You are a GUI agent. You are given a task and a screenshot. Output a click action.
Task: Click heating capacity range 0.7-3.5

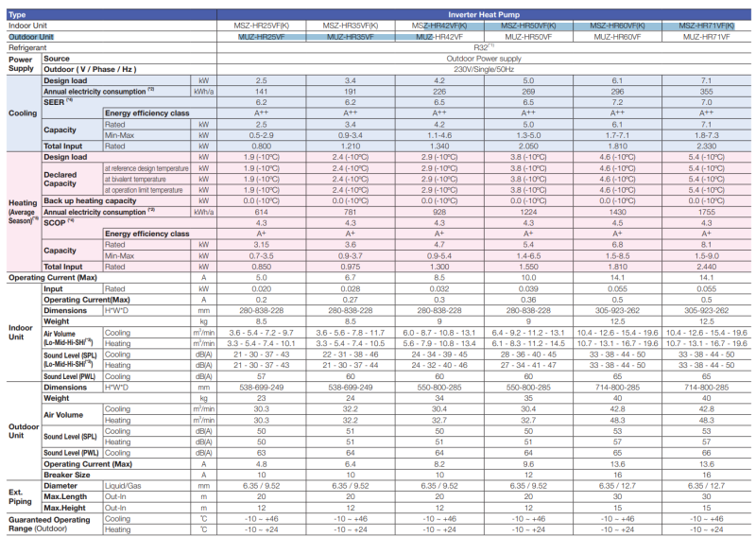click(262, 255)
